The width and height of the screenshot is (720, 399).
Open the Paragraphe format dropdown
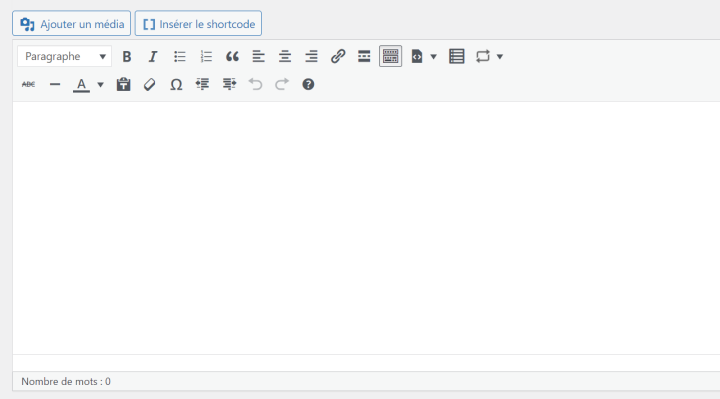click(65, 56)
